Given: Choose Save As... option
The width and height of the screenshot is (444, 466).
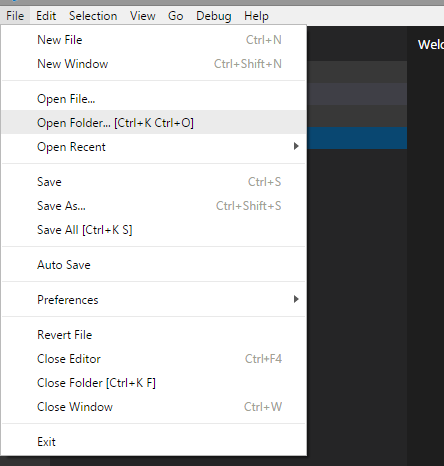Looking at the screenshot, I should 154,206.
